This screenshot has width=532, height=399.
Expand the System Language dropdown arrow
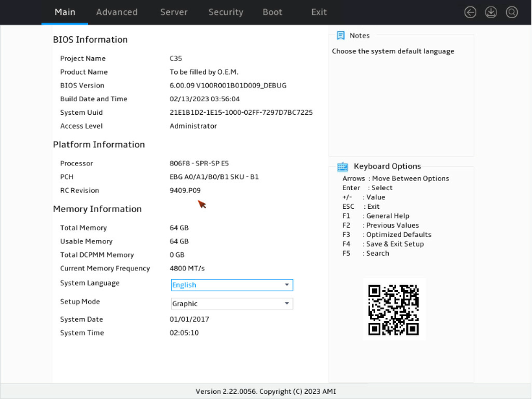click(286, 285)
